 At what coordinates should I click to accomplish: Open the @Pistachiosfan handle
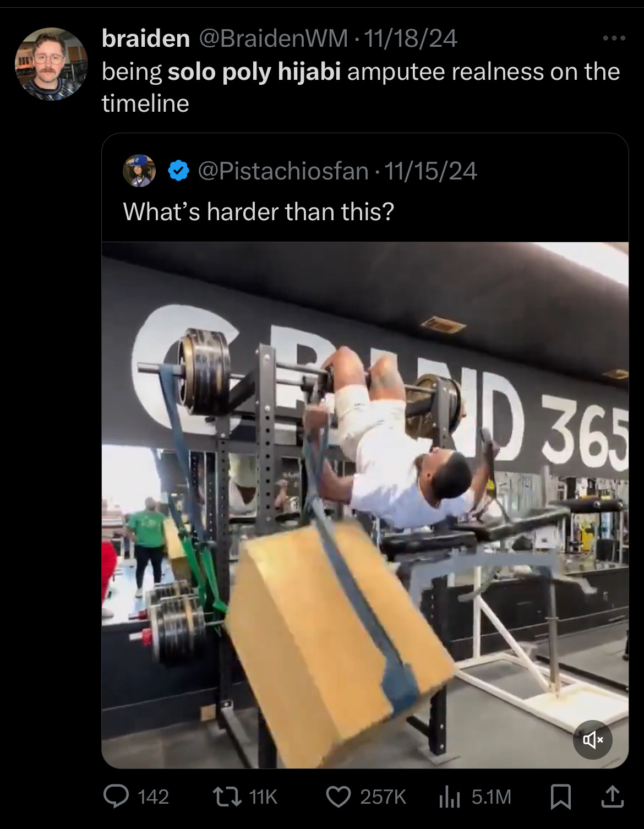[x=282, y=171]
